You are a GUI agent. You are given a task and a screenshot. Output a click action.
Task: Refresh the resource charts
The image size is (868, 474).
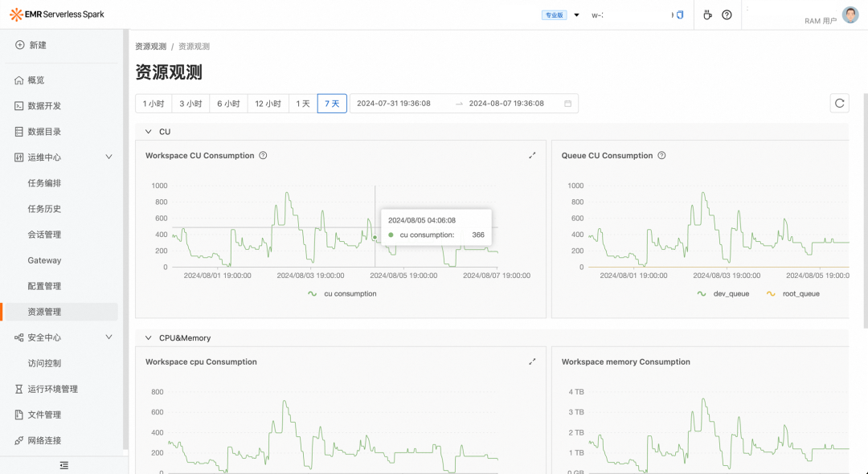(839, 103)
